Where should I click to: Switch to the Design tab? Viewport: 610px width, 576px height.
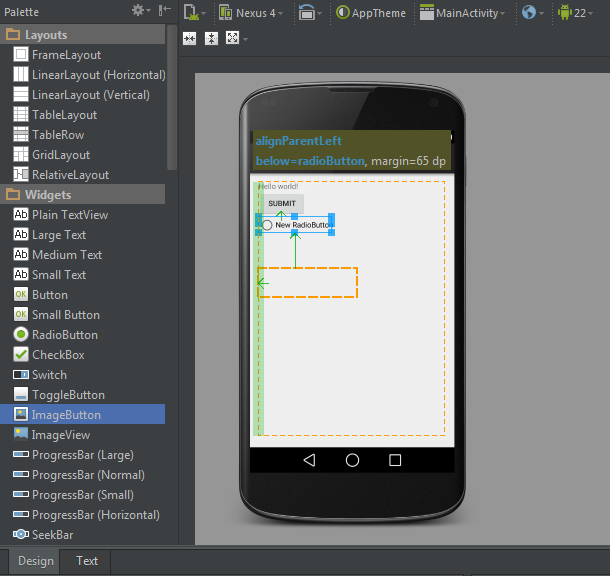(x=35, y=561)
